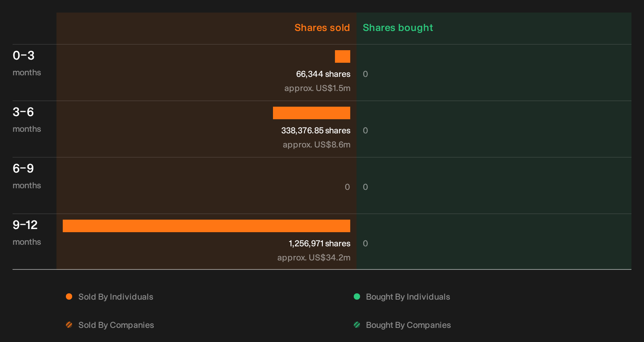The image size is (644, 342).
Task: Click the shares bought zero in 3-6 months row
Action: coord(365,131)
